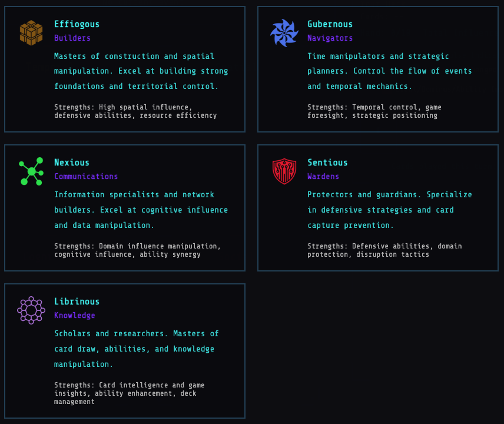Click the Builders subtitle label

point(71,38)
